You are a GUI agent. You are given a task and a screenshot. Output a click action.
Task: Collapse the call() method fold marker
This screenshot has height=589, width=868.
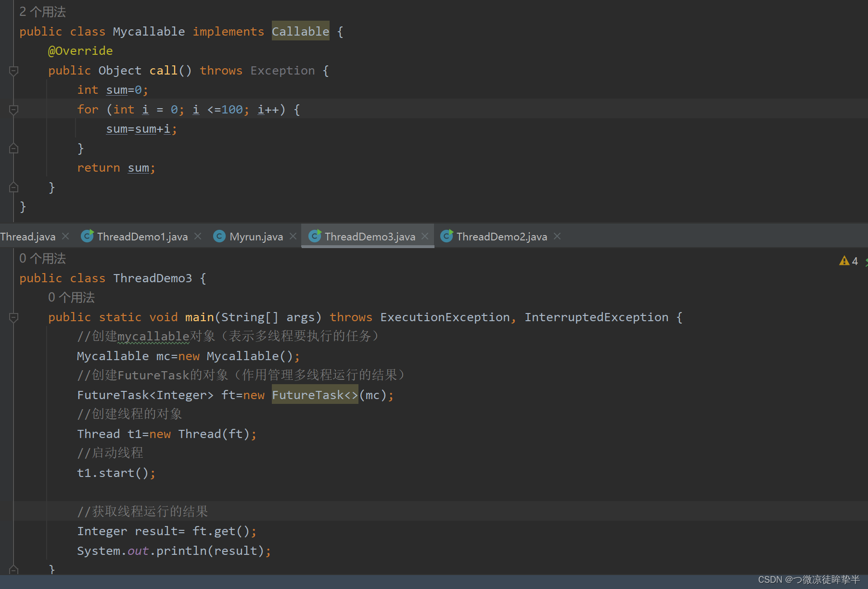click(x=13, y=71)
